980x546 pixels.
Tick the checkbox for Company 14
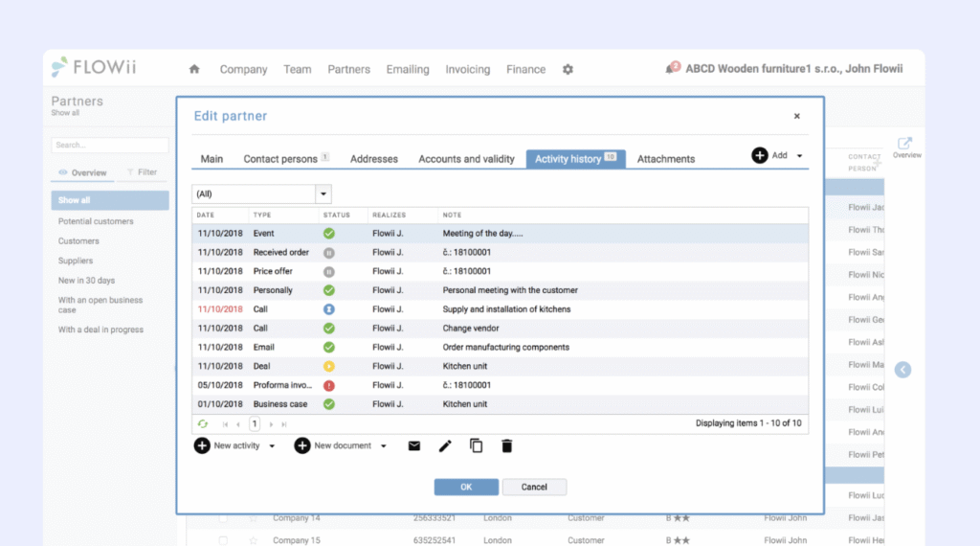pyautogui.click(x=223, y=518)
